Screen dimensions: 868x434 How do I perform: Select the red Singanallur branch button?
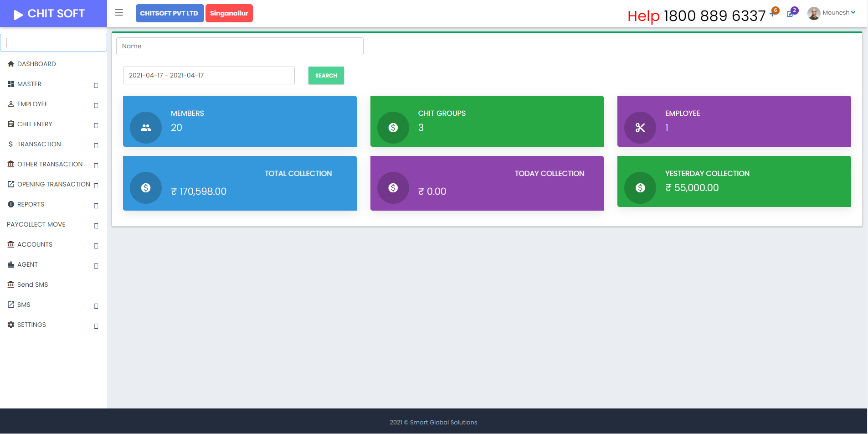[229, 13]
